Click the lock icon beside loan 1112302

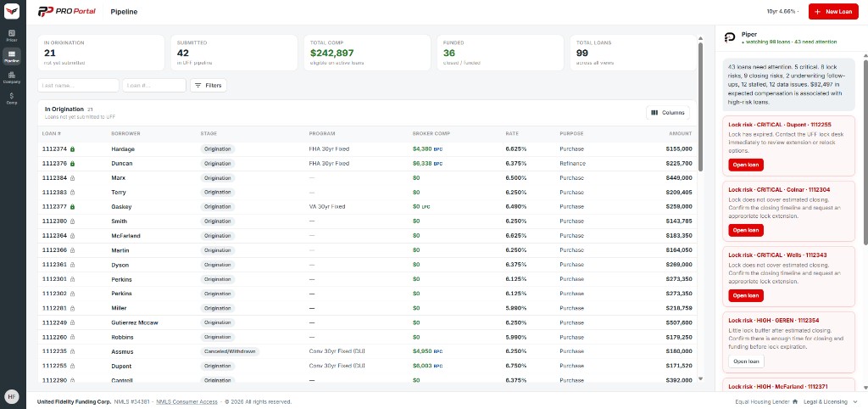[x=73, y=294]
